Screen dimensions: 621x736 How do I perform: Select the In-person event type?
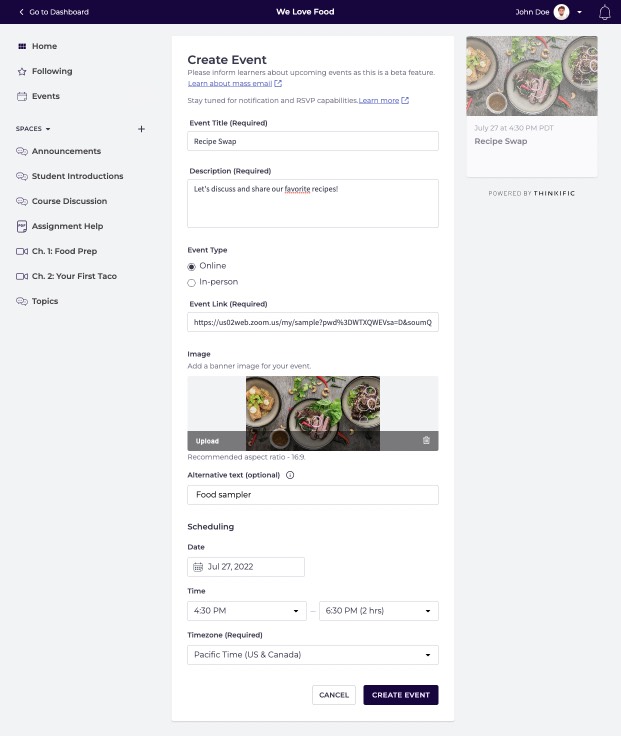[192, 283]
